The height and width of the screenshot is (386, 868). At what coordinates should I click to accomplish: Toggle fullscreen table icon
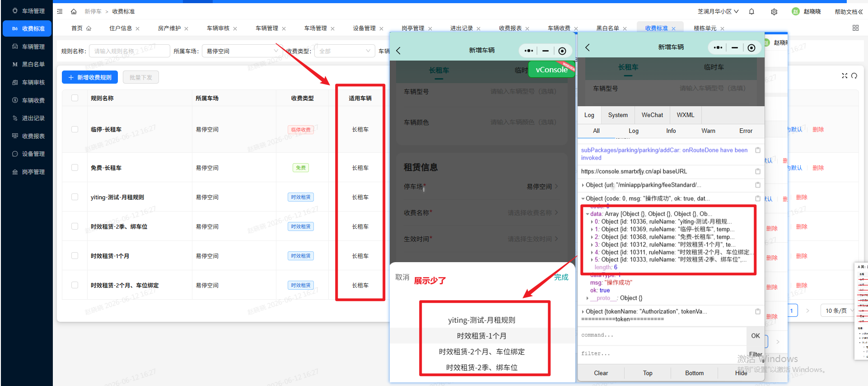point(845,75)
